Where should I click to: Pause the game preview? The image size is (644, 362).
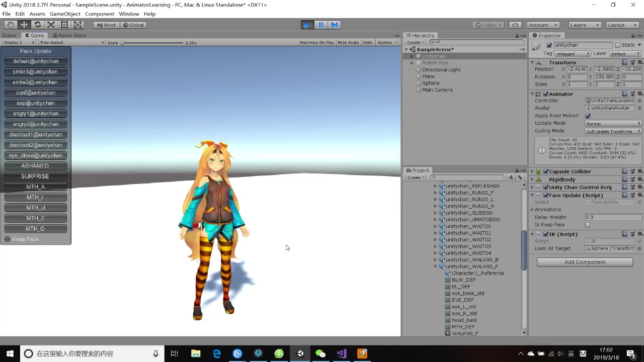[x=320, y=25]
